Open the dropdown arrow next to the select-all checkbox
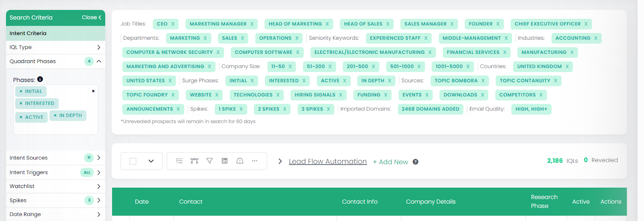The image size is (644, 221). [x=151, y=161]
